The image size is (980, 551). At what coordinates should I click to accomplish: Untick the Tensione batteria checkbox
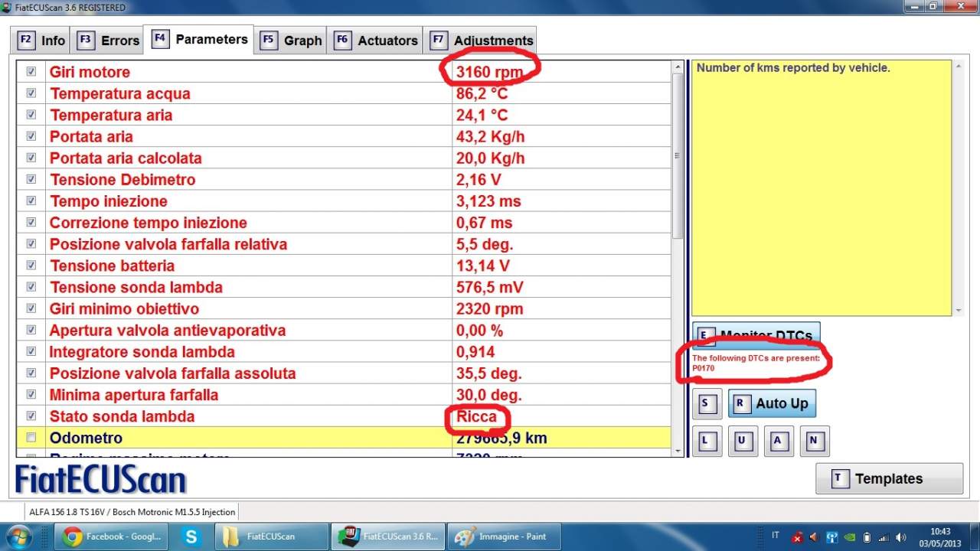coord(31,266)
